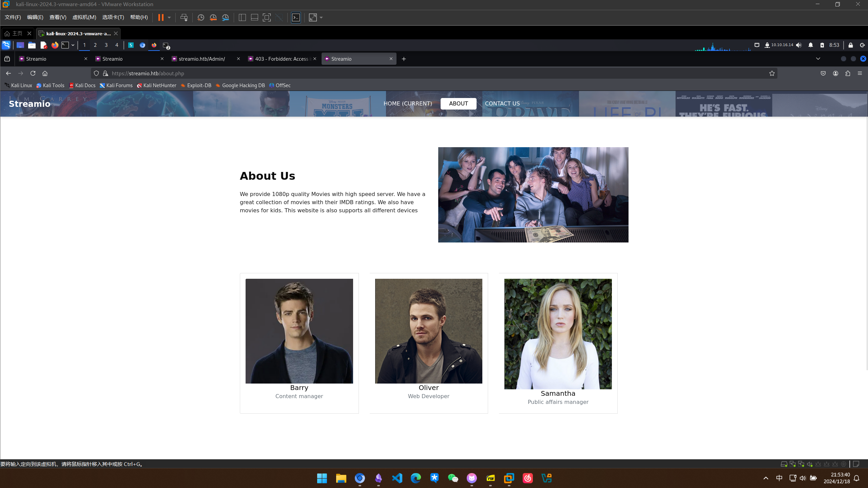
Task: Click the Kali applications menu dragon icon
Action: pos(6,45)
